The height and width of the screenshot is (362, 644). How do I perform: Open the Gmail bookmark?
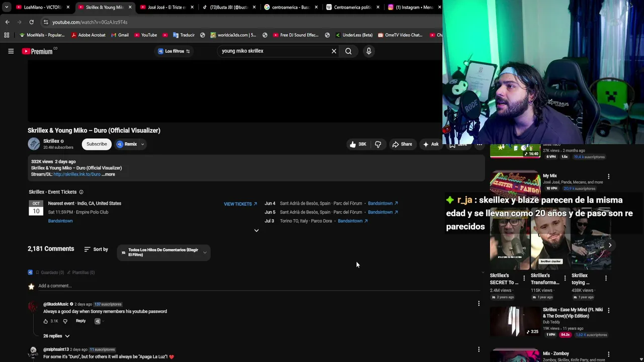pos(120,35)
